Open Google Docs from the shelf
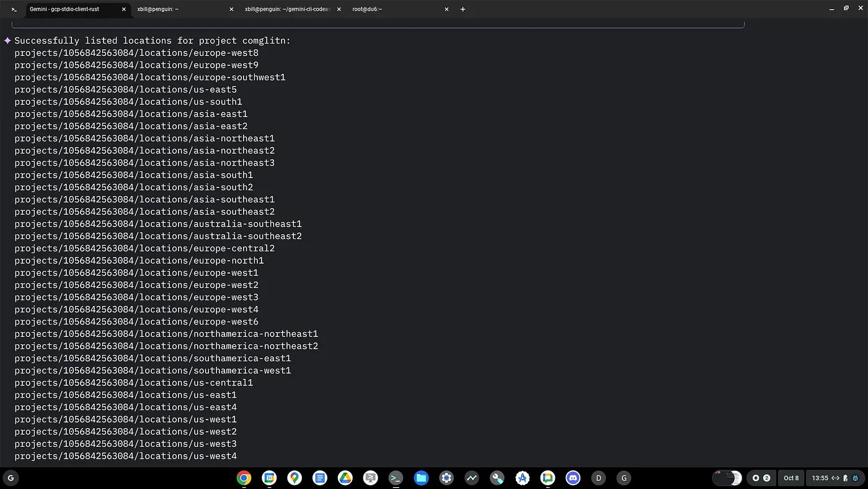This screenshot has height=489, width=868. (320, 478)
